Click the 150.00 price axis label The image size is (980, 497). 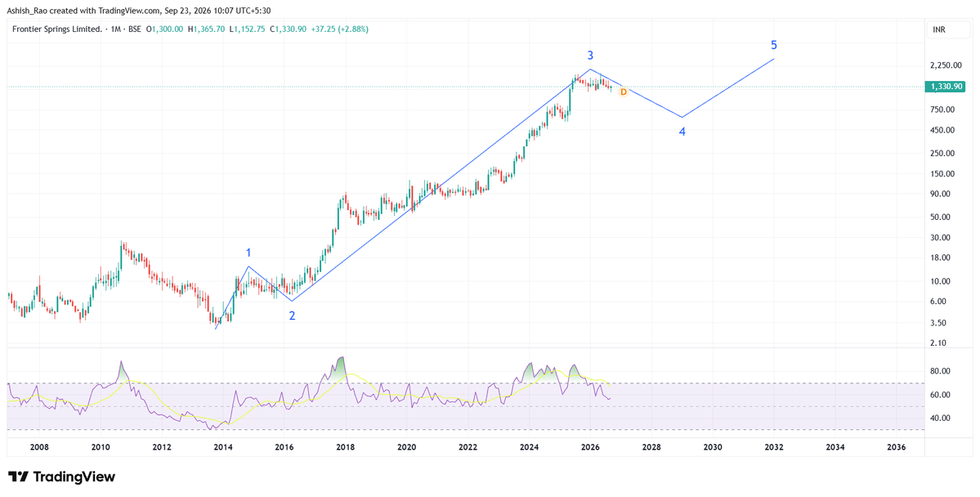943,174
